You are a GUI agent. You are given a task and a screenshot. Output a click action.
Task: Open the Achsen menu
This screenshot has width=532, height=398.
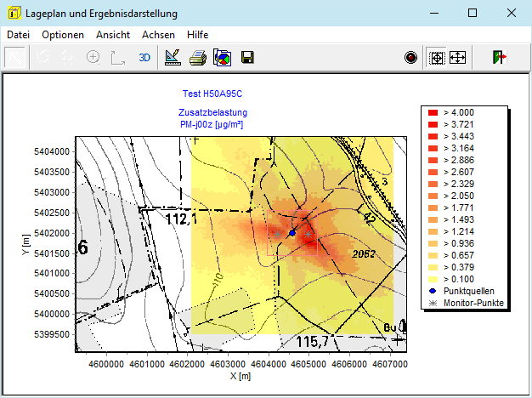[x=158, y=35]
